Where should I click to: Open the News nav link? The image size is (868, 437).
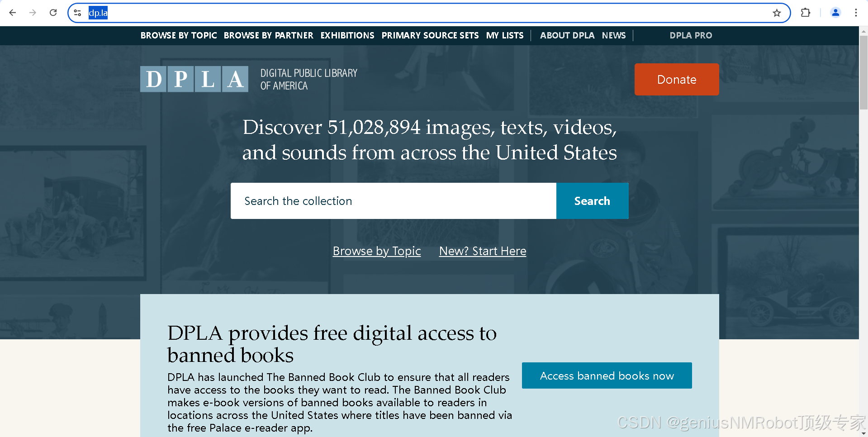click(614, 35)
